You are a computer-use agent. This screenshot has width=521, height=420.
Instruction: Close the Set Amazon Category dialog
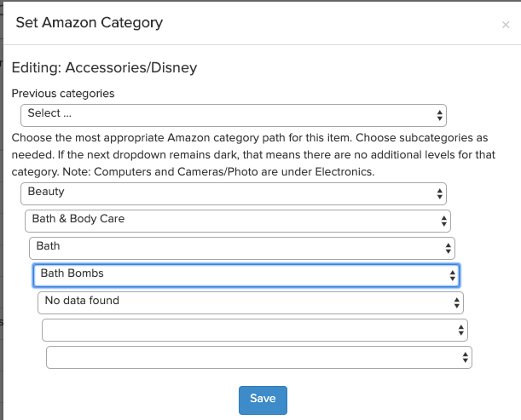506,26
